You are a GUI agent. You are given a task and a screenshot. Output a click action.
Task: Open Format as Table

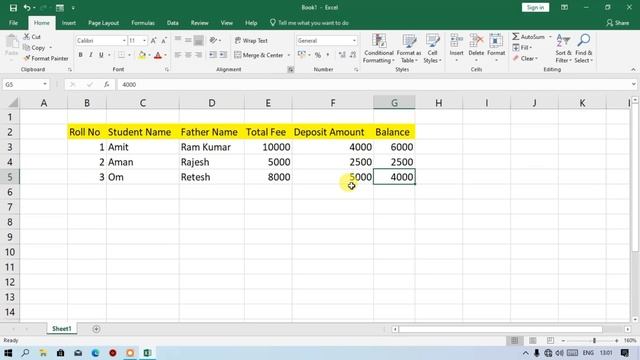coord(409,49)
